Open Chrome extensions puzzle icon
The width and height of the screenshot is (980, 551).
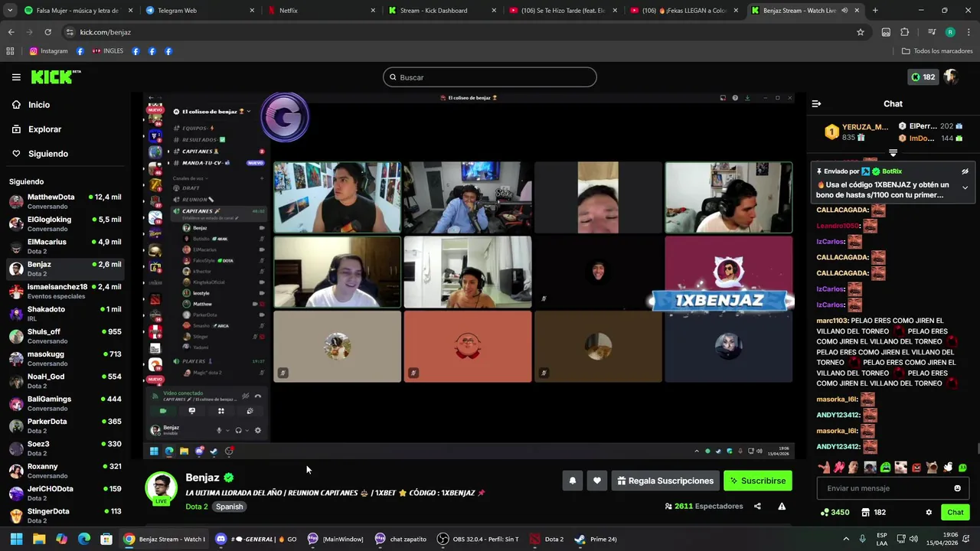pyautogui.click(x=905, y=32)
